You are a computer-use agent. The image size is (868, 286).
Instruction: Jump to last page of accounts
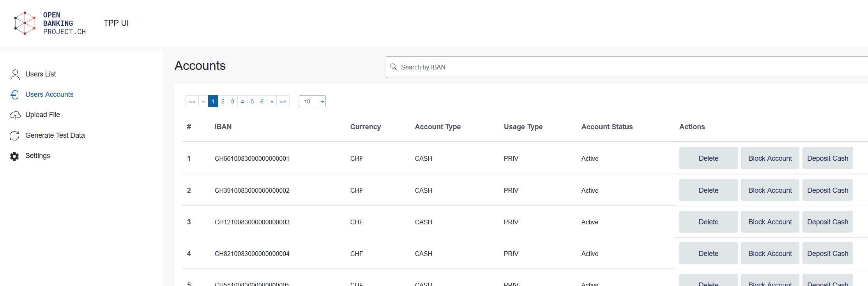tap(283, 101)
